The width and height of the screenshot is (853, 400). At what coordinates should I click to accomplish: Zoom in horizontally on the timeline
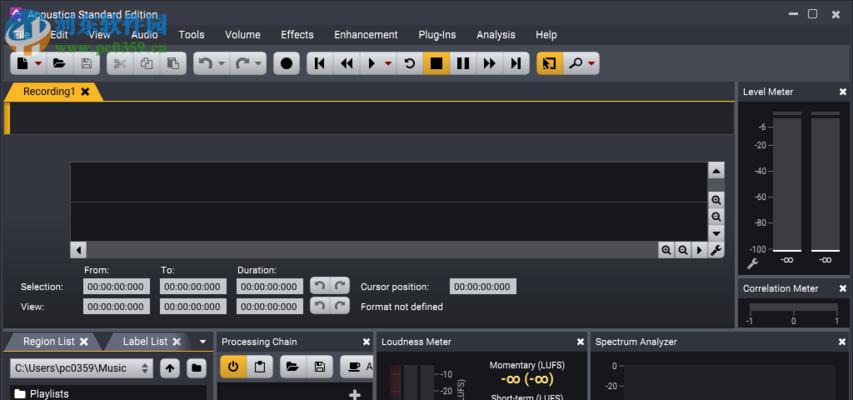coord(665,250)
